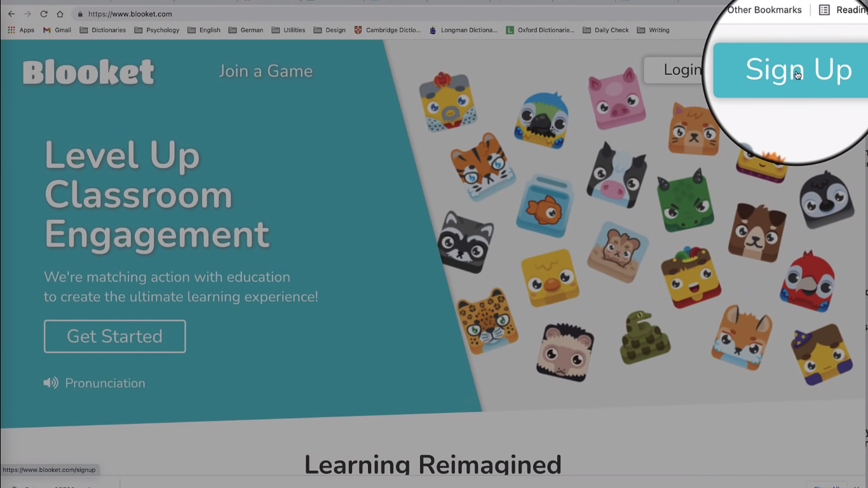Click the green dragon Blook
Screen dimensions: 868x488
coord(684,201)
